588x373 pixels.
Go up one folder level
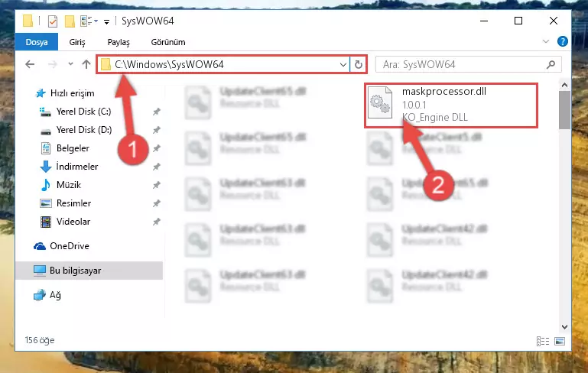click(x=86, y=64)
